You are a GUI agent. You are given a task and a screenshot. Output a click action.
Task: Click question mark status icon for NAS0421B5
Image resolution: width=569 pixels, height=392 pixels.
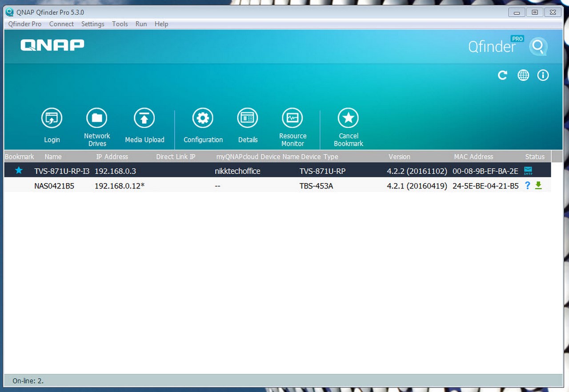click(528, 185)
